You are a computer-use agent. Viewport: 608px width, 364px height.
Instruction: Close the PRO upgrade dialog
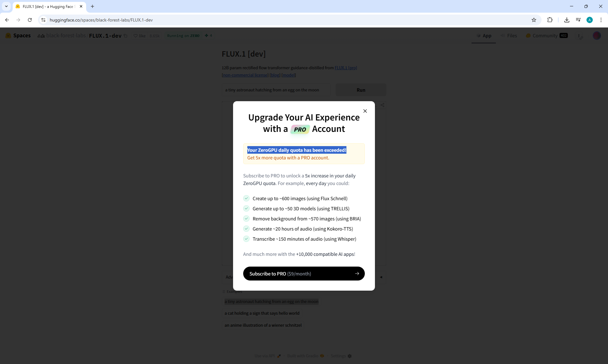click(365, 111)
